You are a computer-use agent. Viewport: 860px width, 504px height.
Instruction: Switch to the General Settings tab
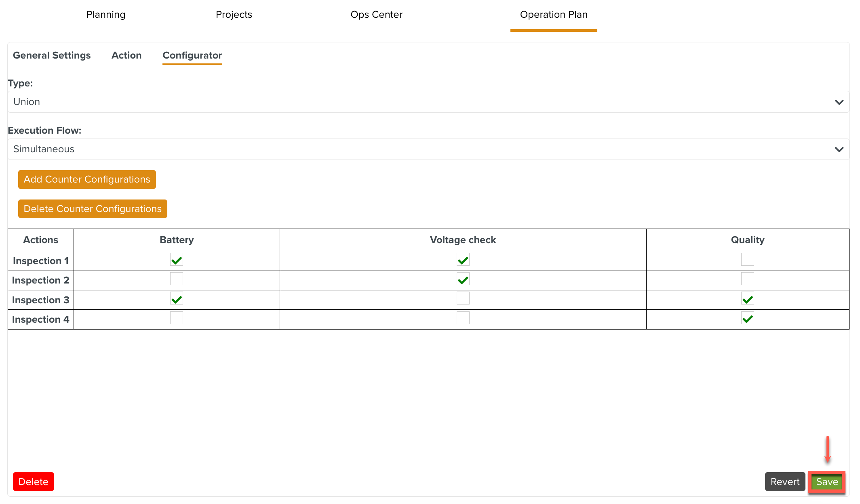click(52, 55)
